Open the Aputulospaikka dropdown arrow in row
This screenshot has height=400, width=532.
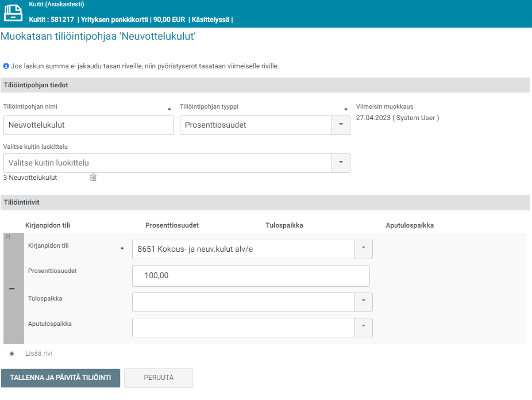(x=363, y=328)
